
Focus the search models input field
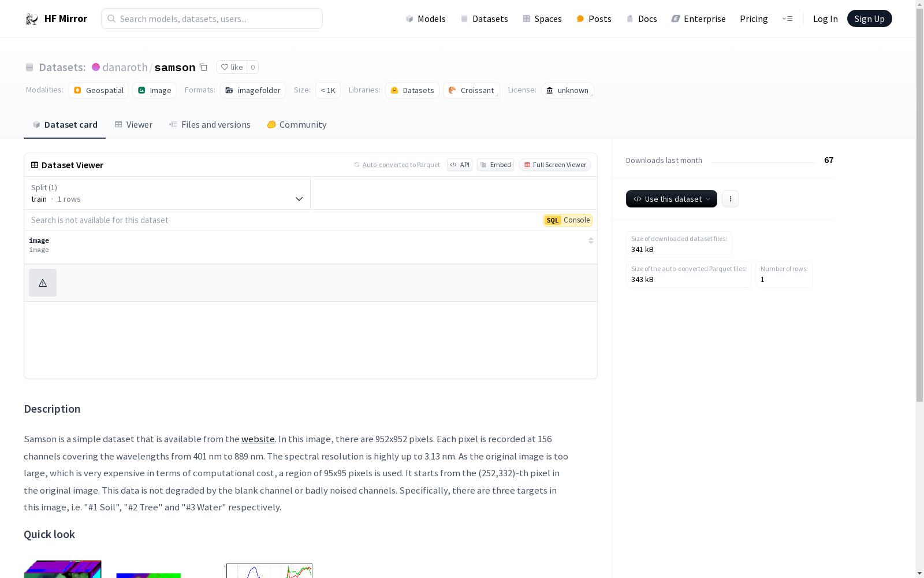coord(212,18)
